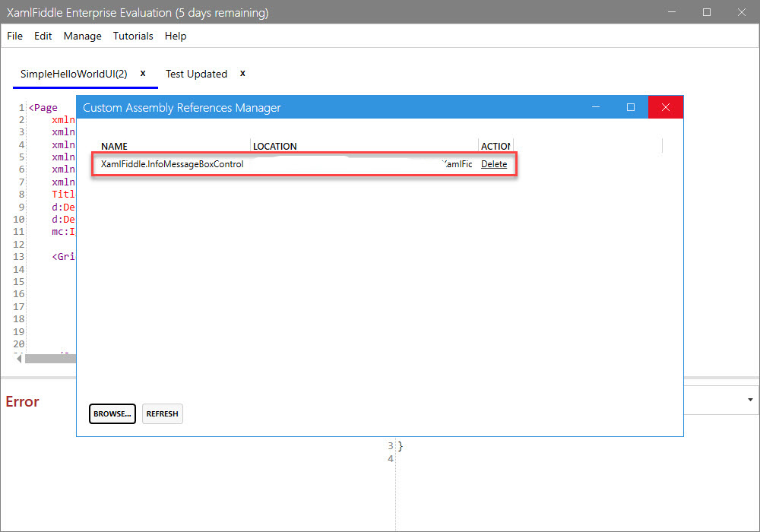Minimize the Custom Assembly References Manager dialog
This screenshot has width=760, height=532.
(596, 107)
